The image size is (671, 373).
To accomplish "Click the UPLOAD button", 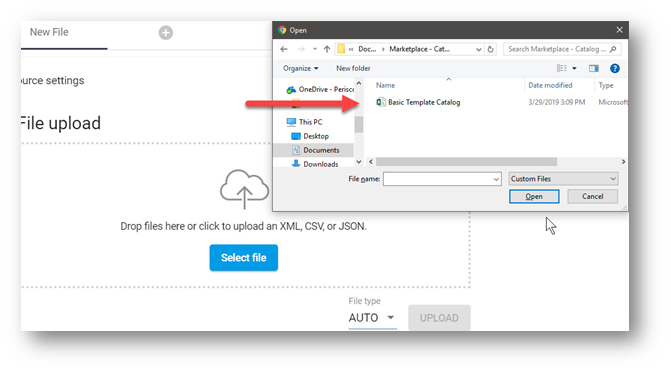I will [x=439, y=318].
